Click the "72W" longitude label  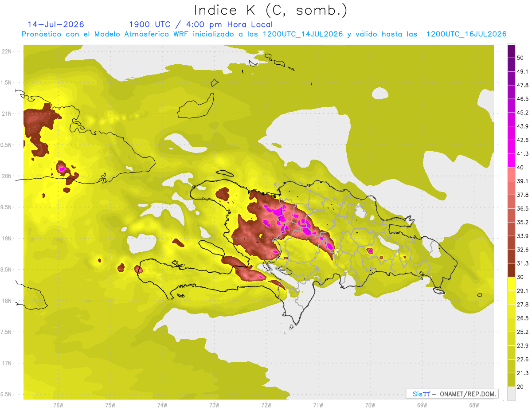click(266, 405)
